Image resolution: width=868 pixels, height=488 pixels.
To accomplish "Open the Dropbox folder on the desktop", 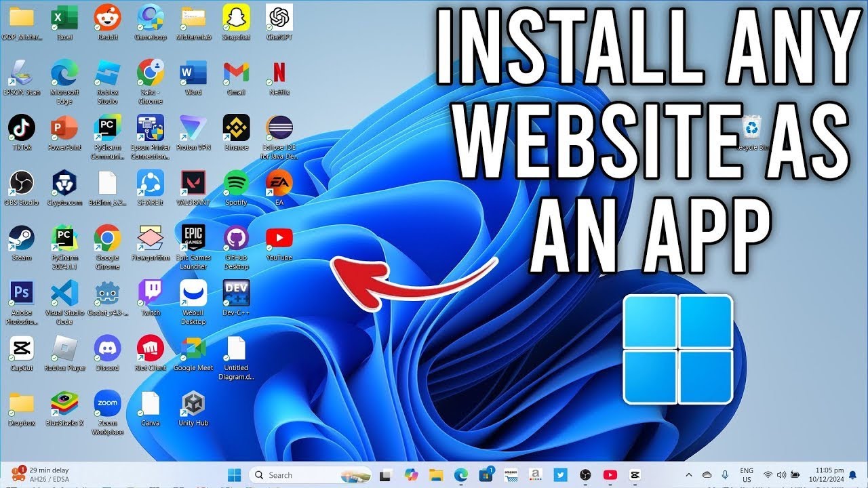I will tap(22, 407).
